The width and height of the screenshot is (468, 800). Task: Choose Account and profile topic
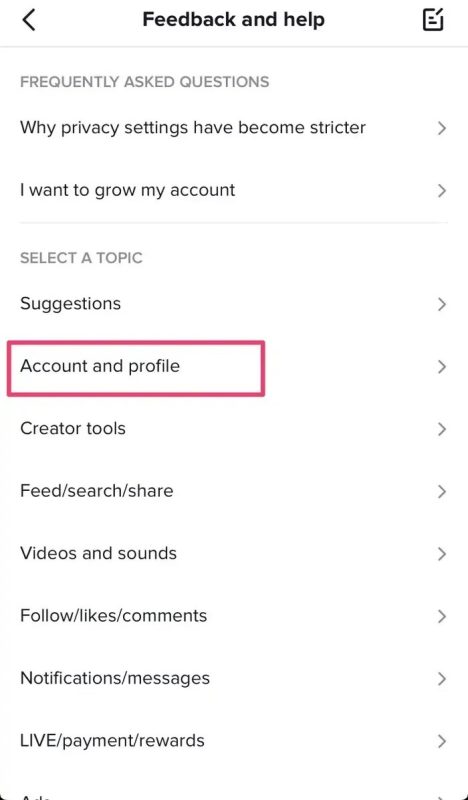pyautogui.click(x=234, y=366)
